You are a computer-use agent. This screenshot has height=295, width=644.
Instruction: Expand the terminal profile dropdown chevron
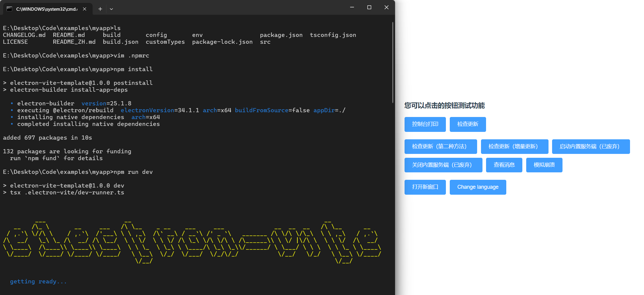111,9
